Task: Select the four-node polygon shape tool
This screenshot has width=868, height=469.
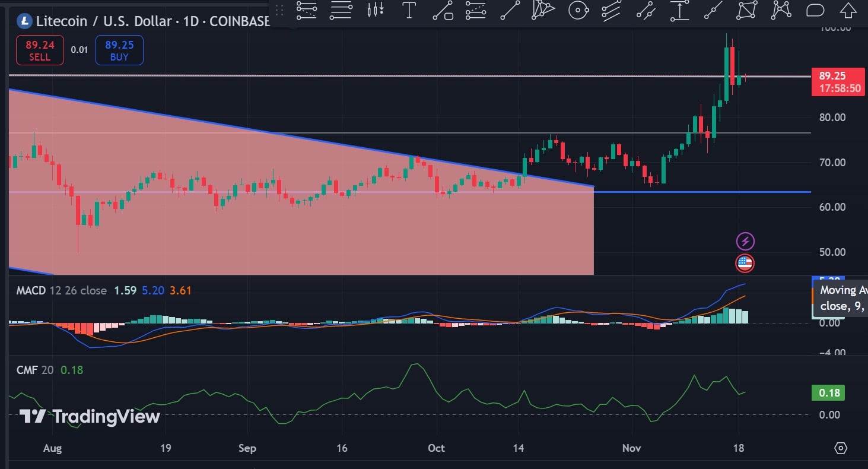Action: [x=748, y=10]
